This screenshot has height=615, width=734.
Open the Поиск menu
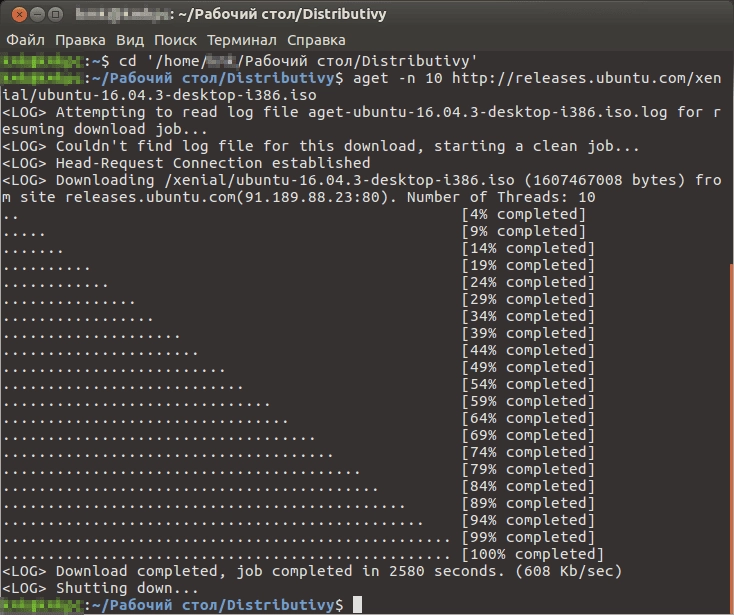coord(175,40)
